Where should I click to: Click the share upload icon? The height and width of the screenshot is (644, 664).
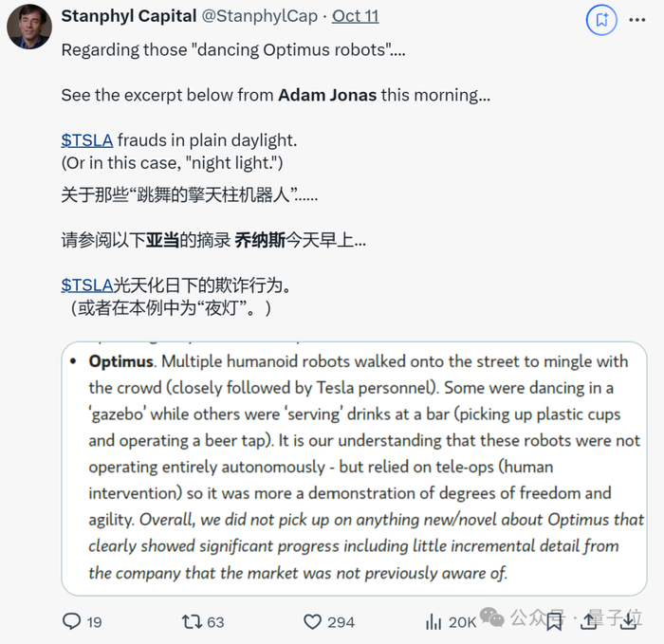click(x=587, y=621)
